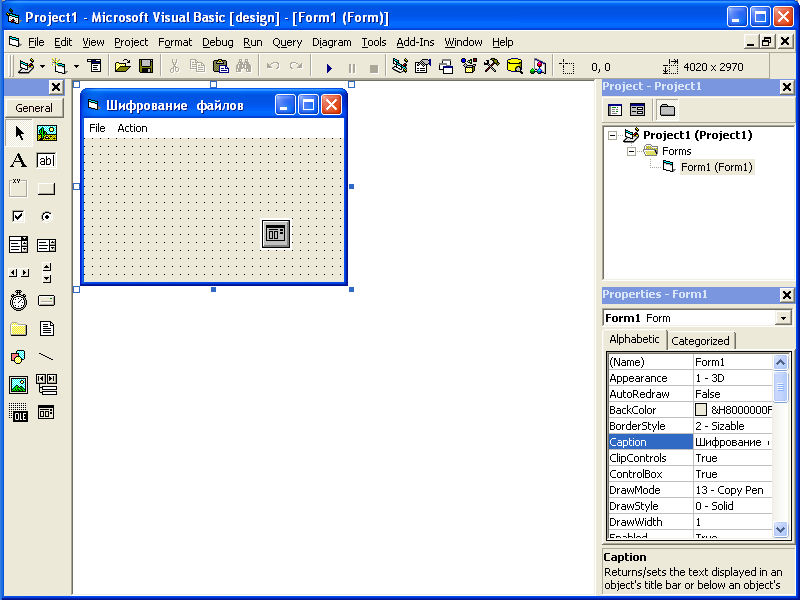Click the Save Project toolbar icon

(146, 66)
